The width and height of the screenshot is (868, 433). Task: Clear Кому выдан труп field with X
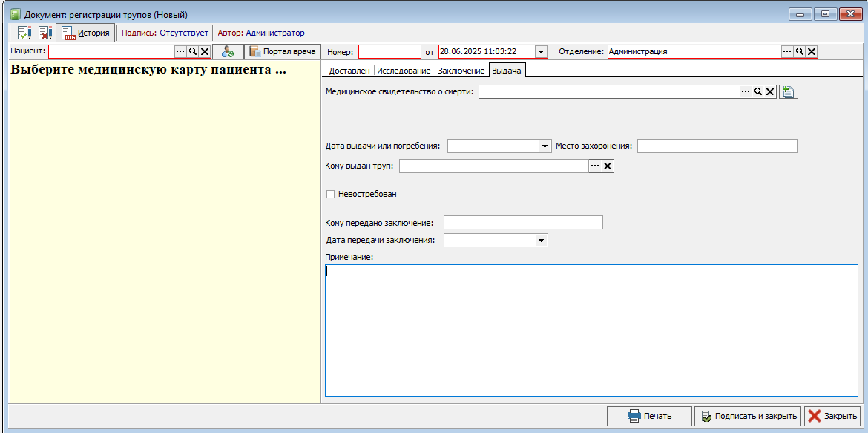[x=608, y=166]
